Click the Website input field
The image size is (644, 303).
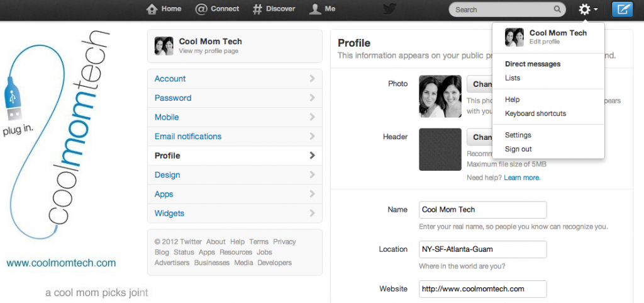coord(482,289)
